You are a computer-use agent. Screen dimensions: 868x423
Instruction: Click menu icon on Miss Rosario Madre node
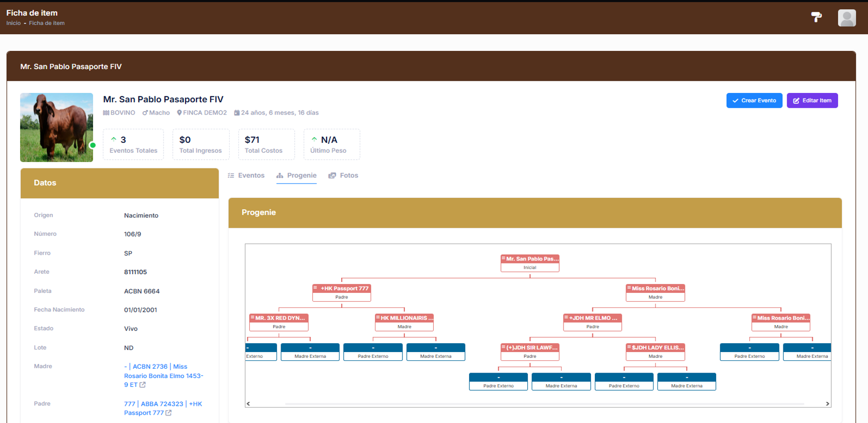629,288
